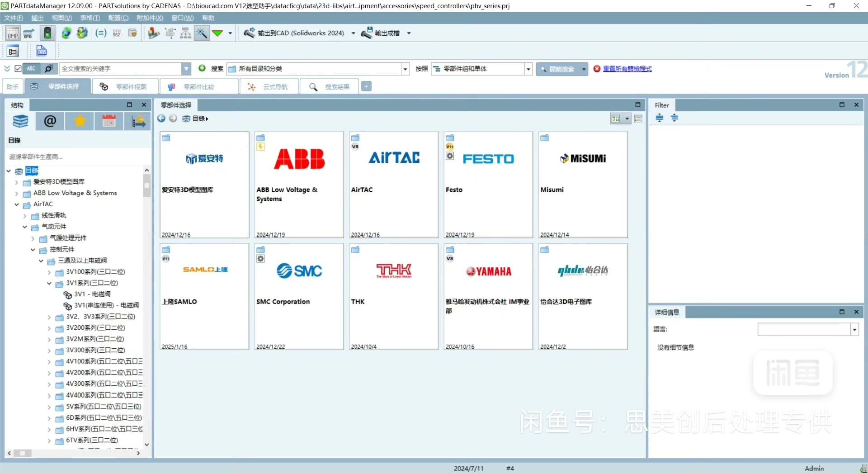The width and height of the screenshot is (868, 474).
Task: Open the 所有目录和分类 search scope dropdown
Action: (x=405, y=69)
